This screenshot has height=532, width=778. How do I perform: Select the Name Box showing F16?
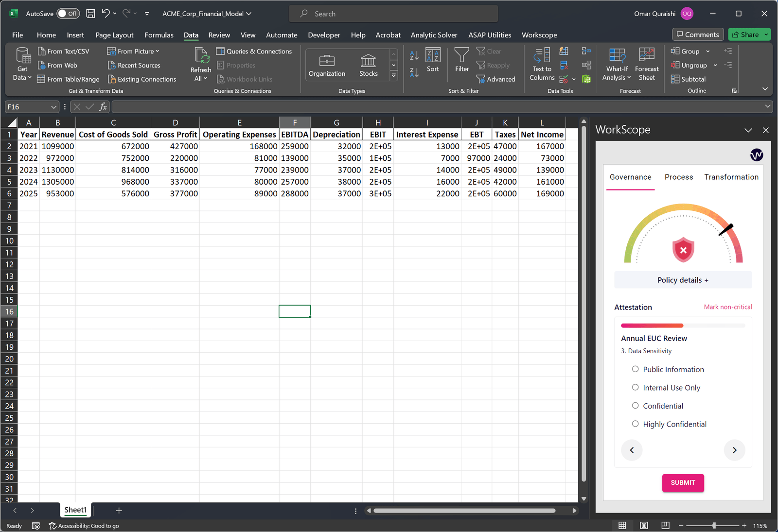click(28, 106)
